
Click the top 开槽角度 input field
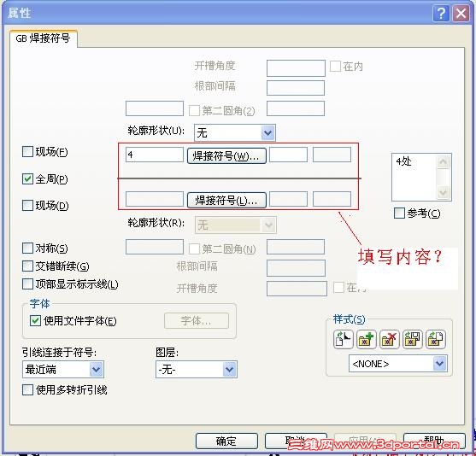pos(296,68)
